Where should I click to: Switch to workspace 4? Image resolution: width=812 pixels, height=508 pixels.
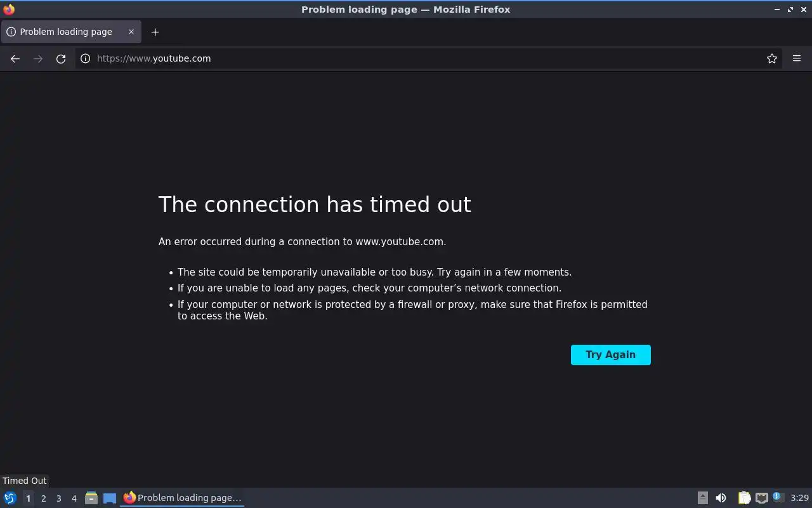click(x=74, y=498)
